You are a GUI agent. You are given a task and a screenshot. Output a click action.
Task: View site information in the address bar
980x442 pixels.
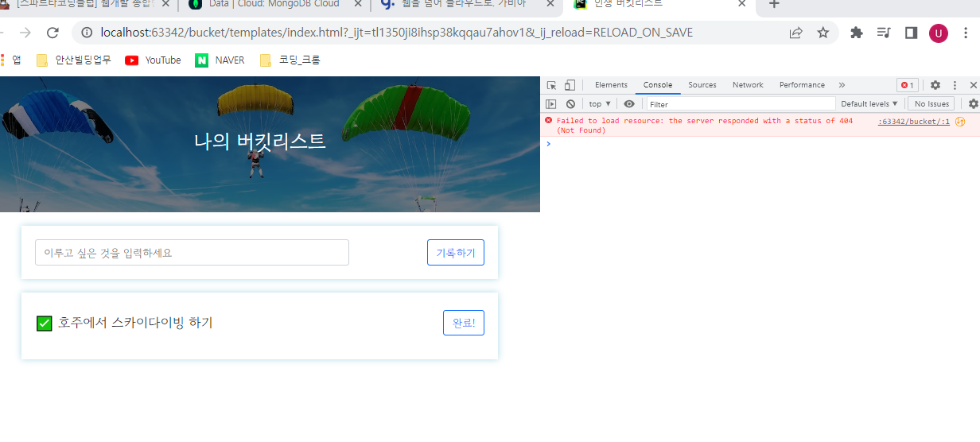click(86, 33)
